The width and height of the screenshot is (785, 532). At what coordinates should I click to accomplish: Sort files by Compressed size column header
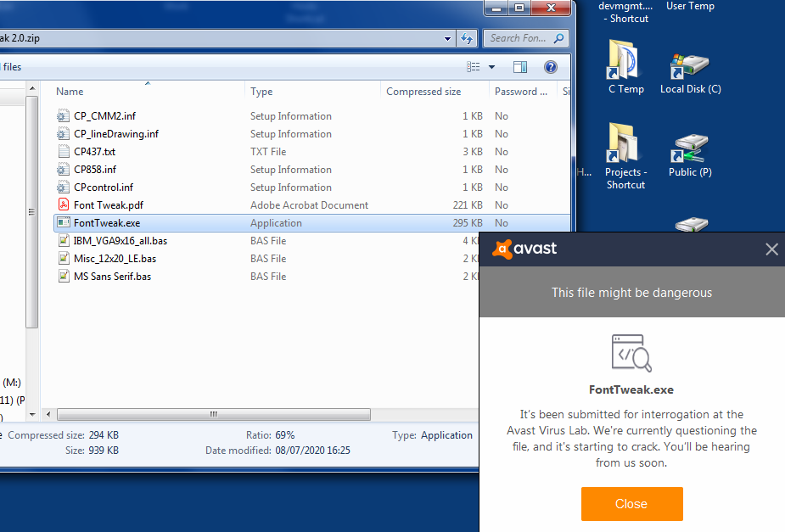(x=423, y=92)
